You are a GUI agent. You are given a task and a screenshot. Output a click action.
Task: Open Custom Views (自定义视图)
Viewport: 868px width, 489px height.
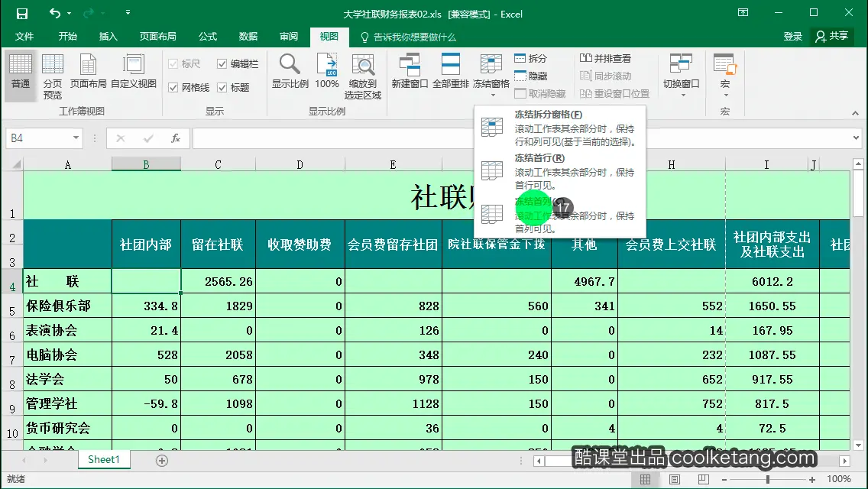point(134,72)
